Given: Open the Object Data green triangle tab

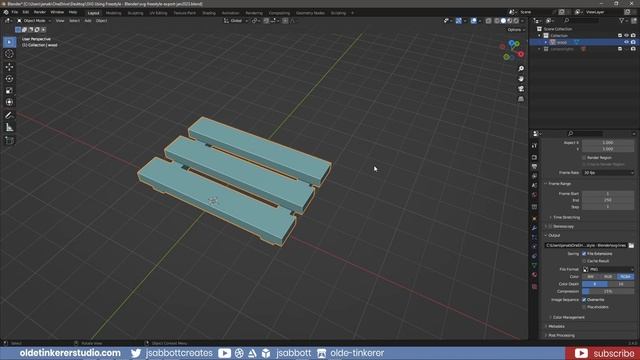Looking at the screenshot, I should point(534,265).
